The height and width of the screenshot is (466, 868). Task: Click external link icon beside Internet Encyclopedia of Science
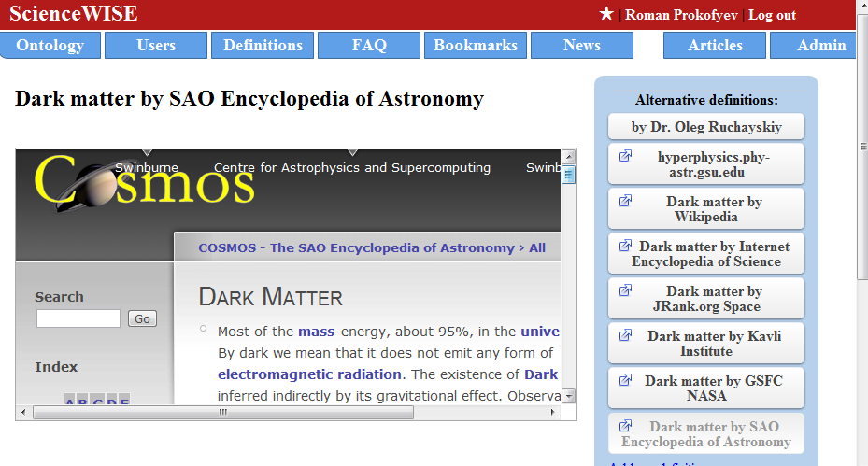coord(625,246)
